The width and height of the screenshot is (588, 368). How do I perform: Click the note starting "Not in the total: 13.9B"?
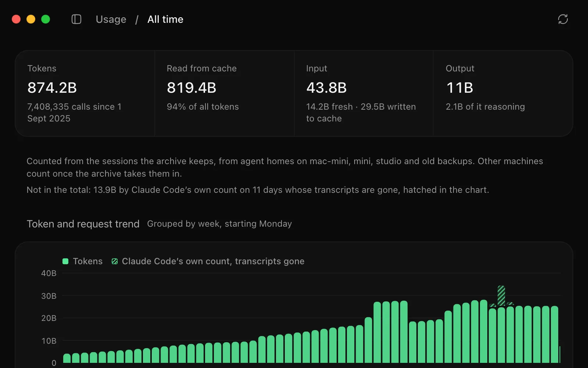pos(258,190)
